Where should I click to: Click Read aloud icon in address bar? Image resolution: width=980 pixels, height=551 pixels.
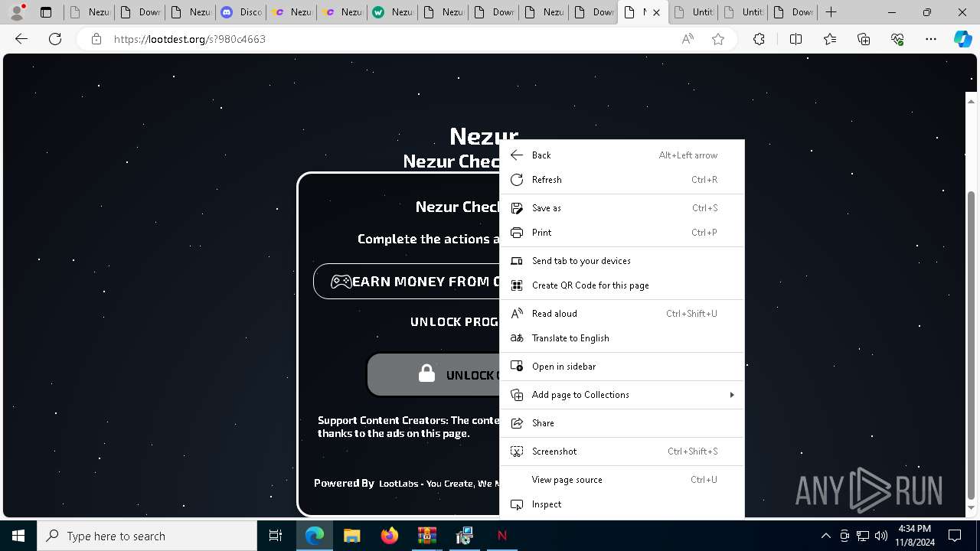[688, 39]
